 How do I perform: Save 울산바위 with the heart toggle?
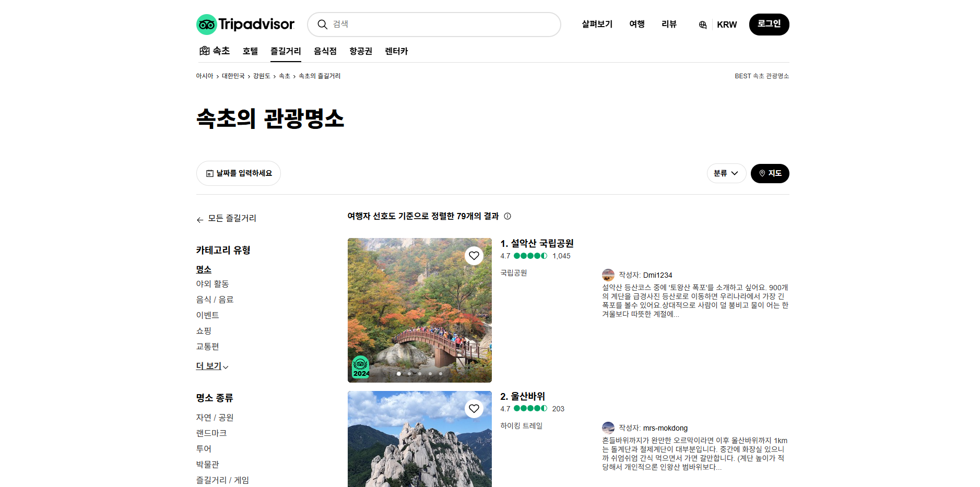(x=474, y=408)
